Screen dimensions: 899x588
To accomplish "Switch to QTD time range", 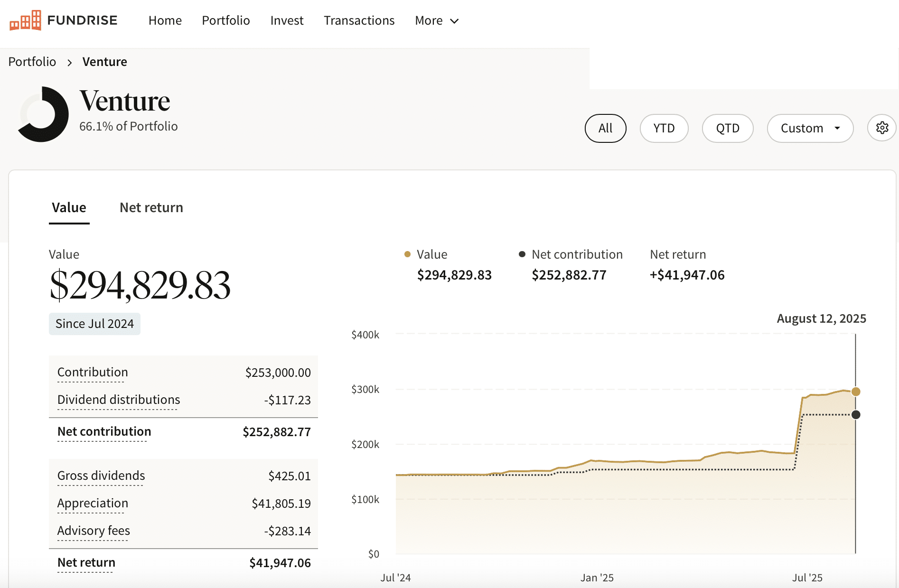I will point(728,128).
